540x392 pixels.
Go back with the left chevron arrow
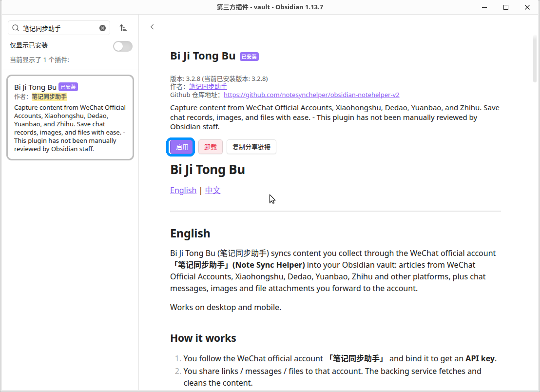pyautogui.click(x=152, y=27)
